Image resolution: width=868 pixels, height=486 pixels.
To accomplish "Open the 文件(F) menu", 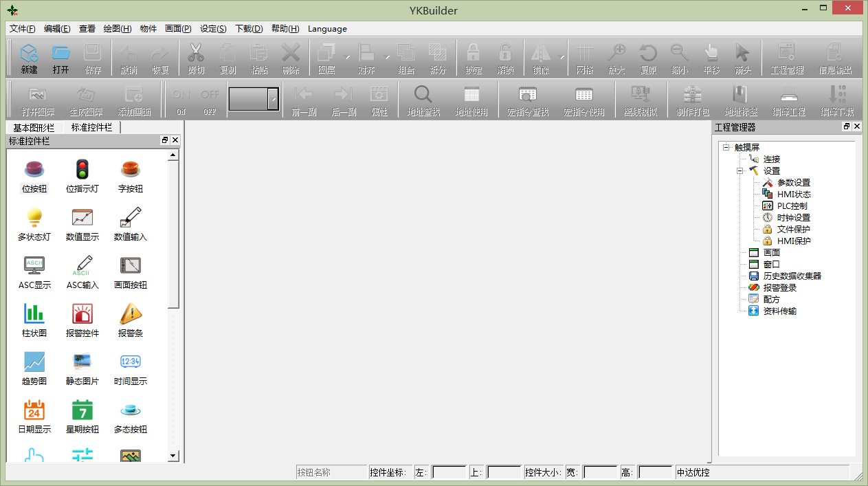I will (22, 29).
